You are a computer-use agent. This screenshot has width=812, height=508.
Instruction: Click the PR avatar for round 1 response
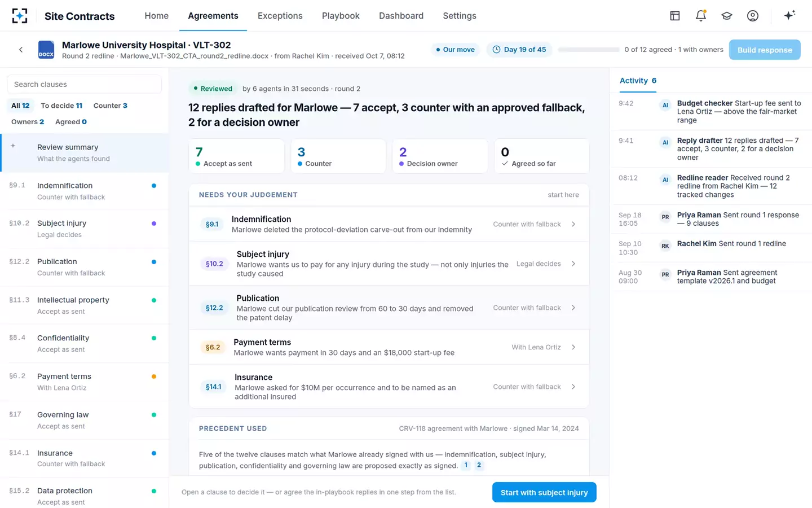point(665,217)
